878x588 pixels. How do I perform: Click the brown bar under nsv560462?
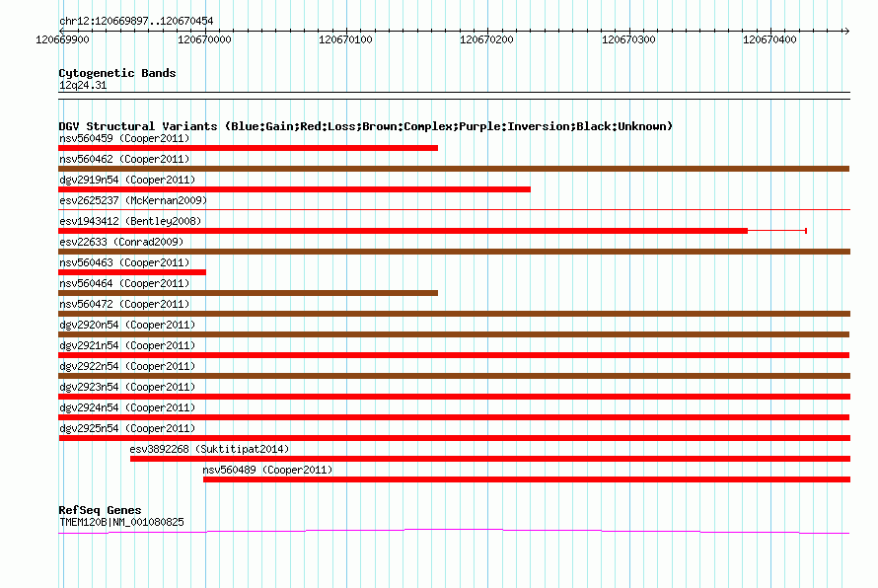[454, 169]
